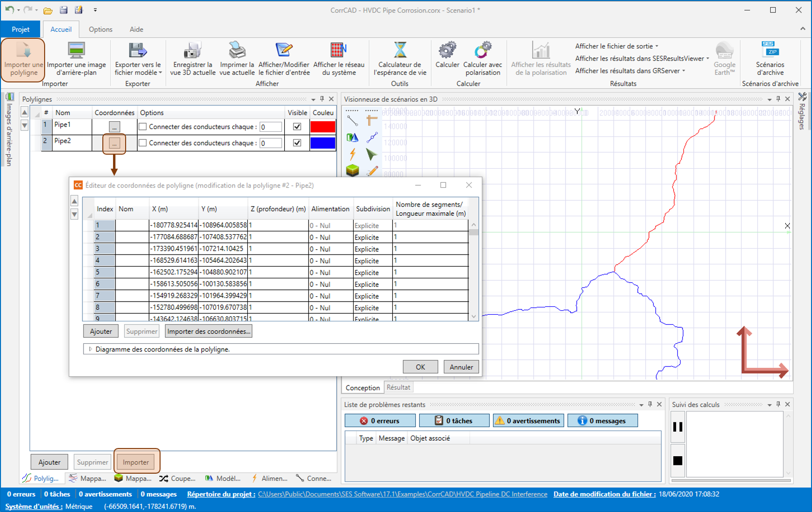Switch to the Alimen... bottom tab

[269, 479]
